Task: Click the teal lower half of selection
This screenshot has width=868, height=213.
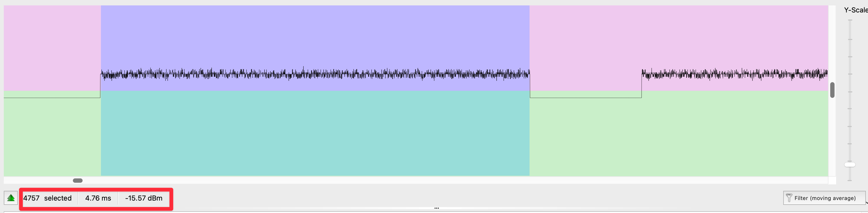Action: click(315, 133)
